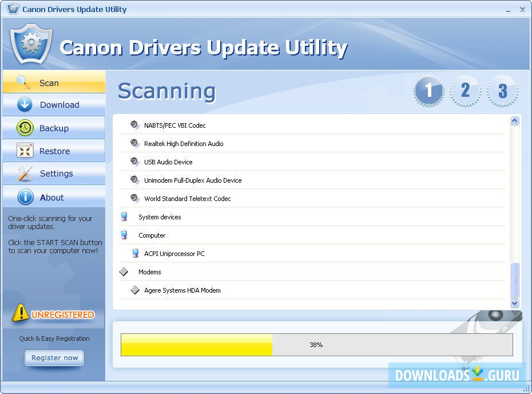532x394 pixels.
Task: Open the Settings section
Action: (x=54, y=174)
